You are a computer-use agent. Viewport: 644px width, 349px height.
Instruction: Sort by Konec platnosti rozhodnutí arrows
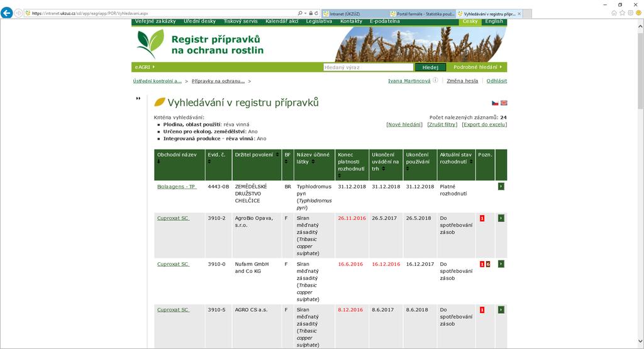339,175
